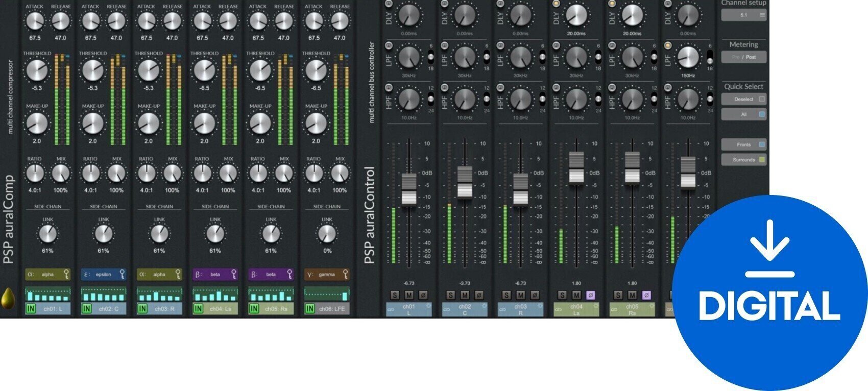Image resolution: width=868 pixels, height=391 pixels.
Task: Click the link icon on ch05 Rs label
Action: click(x=614, y=310)
